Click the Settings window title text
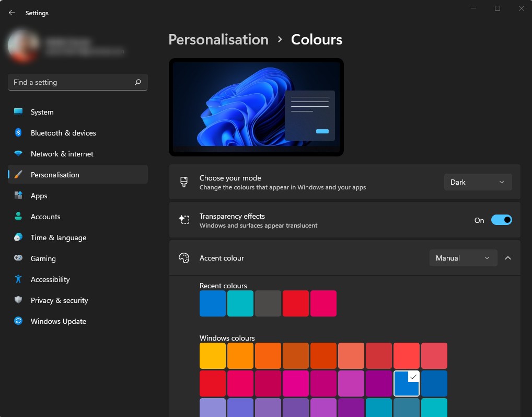532x417 pixels. [37, 13]
